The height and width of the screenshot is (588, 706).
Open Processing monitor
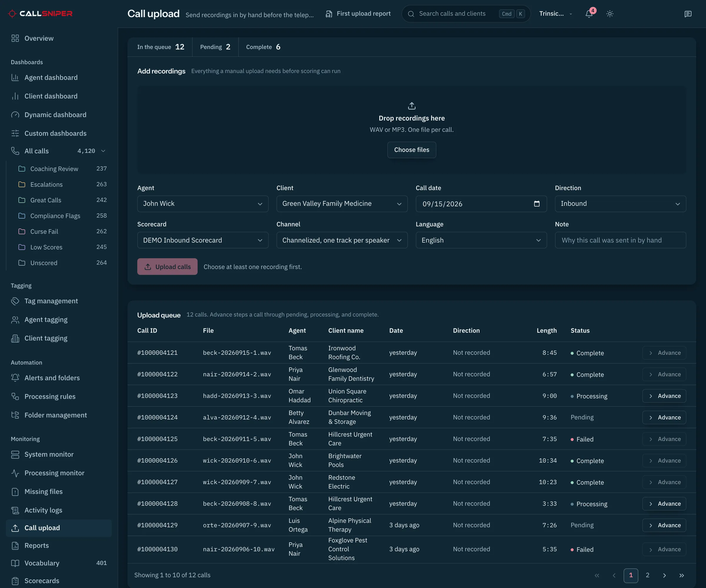click(59, 473)
